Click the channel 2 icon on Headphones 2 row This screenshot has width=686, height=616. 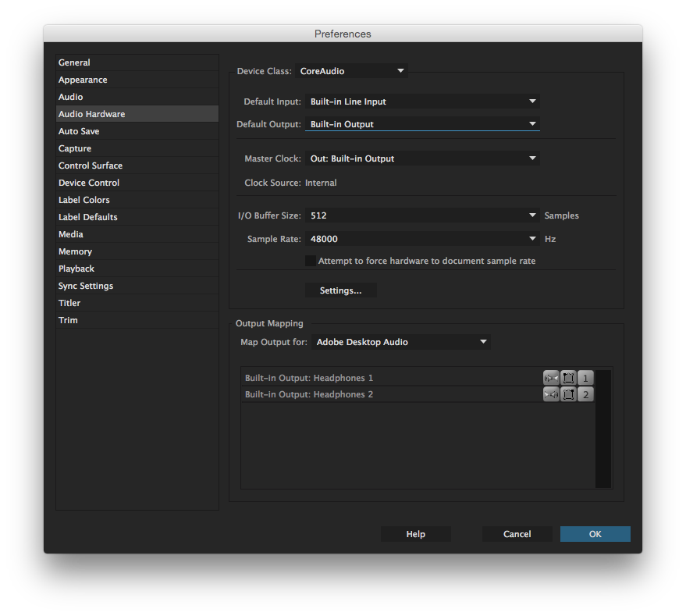point(585,394)
